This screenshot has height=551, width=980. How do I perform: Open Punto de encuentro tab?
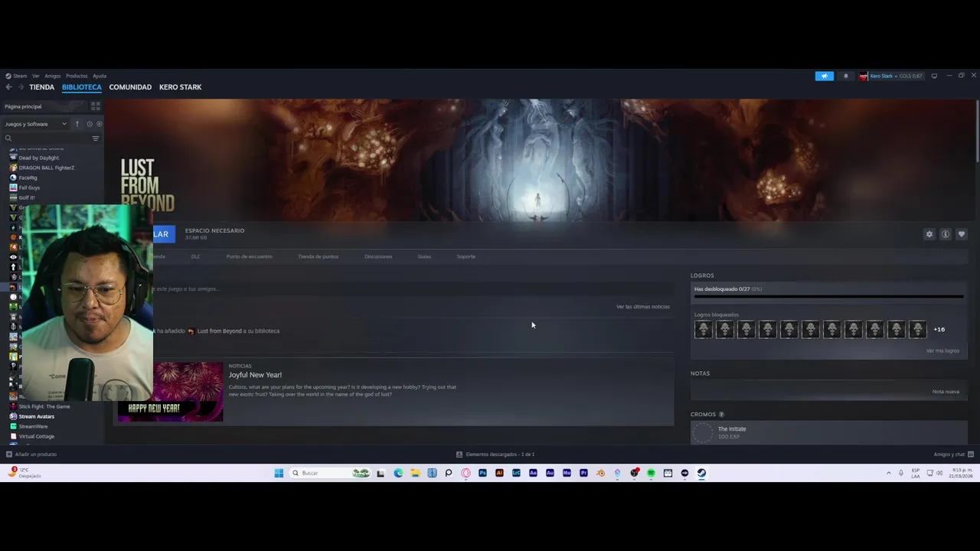[x=249, y=256]
